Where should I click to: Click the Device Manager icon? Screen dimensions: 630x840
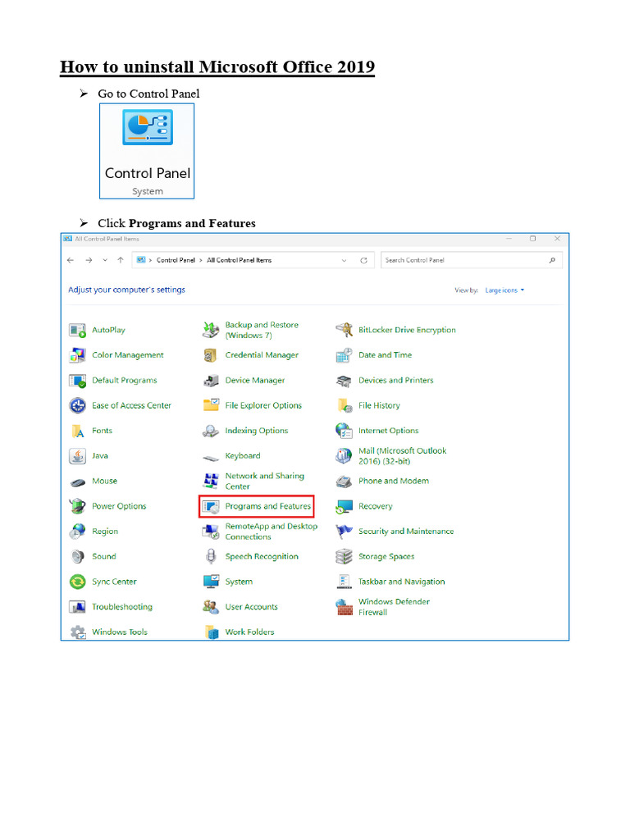click(x=211, y=381)
